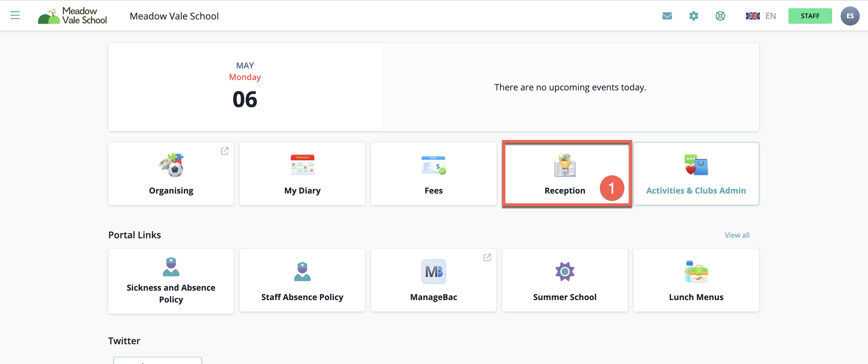Open the ES user avatar menu
Image resolution: width=868 pixels, height=364 pixels.
click(849, 16)
